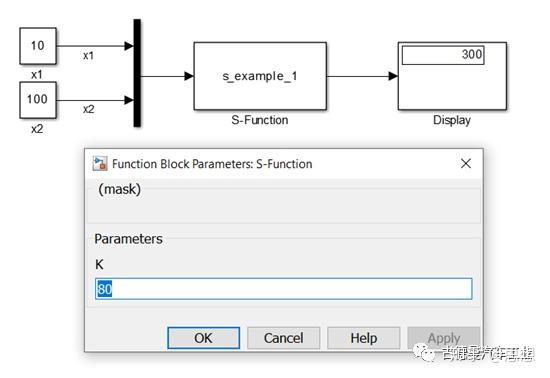This screenshot has height=378, width=550.
Task: Select the Display block
Action: [x=452, y=76]
